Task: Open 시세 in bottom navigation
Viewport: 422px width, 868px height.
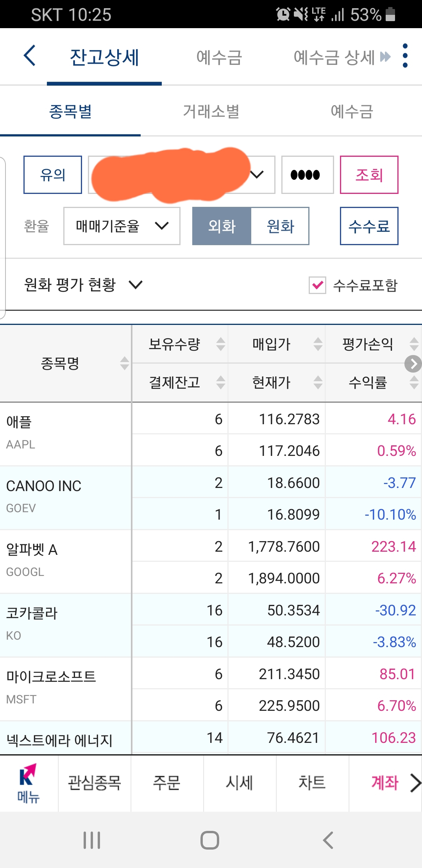Action: click(240, 783)
